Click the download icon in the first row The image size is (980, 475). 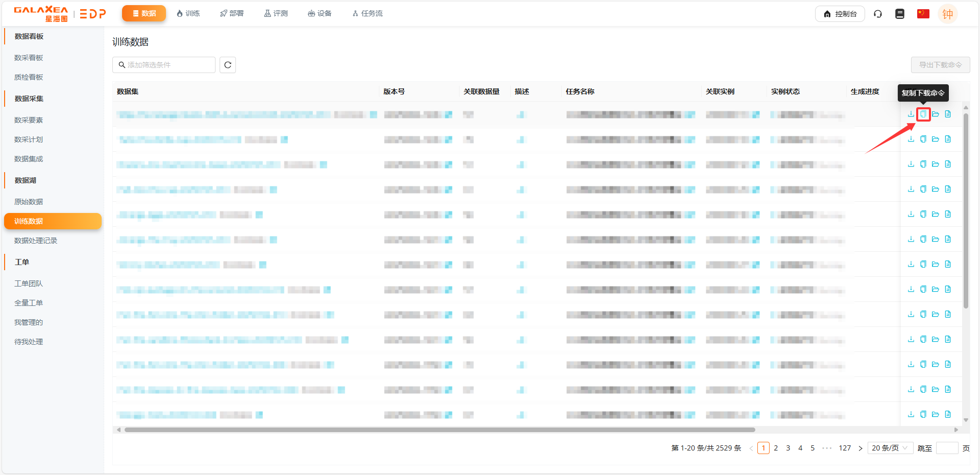click(x=911, y=114)
